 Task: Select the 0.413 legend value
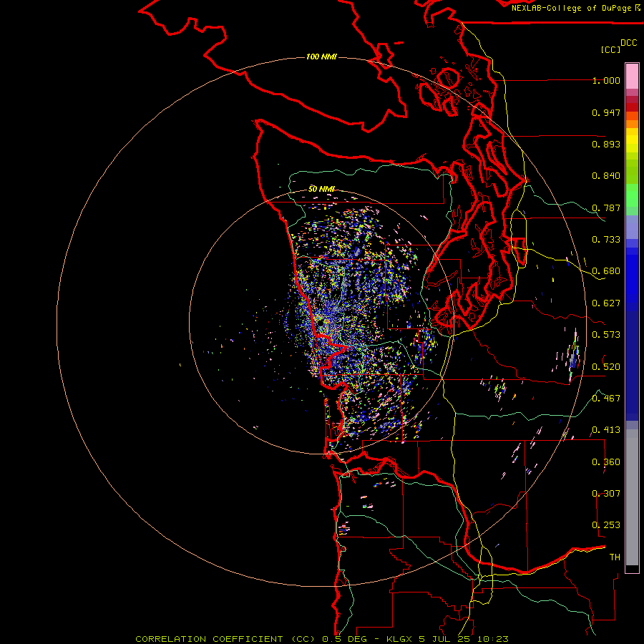click(x=606, y=430)
